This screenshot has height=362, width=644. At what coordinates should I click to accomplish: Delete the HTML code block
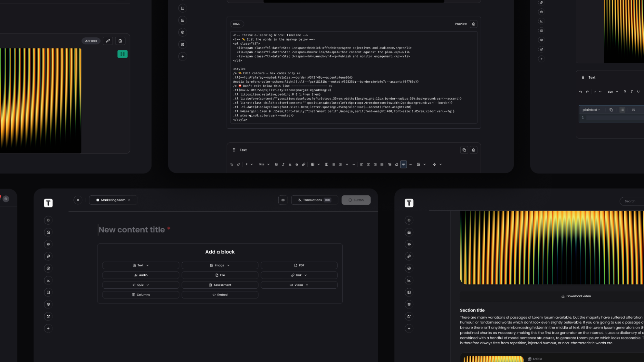tap(474, 24)
